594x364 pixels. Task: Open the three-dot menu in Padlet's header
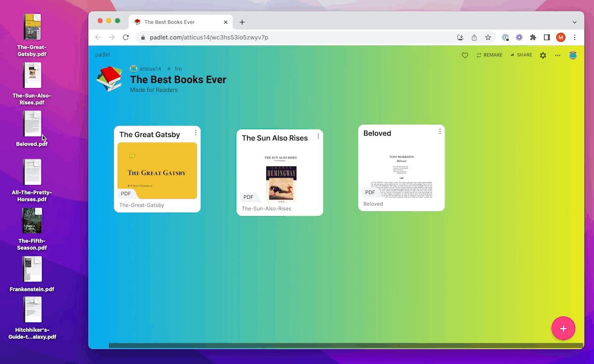point(557,55)
